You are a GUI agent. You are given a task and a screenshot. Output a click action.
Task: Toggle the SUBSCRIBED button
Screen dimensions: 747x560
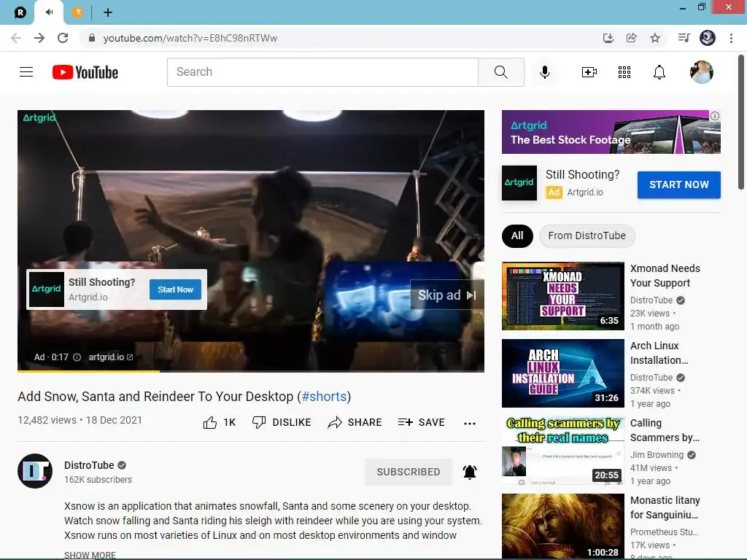(x=409, y=472)
